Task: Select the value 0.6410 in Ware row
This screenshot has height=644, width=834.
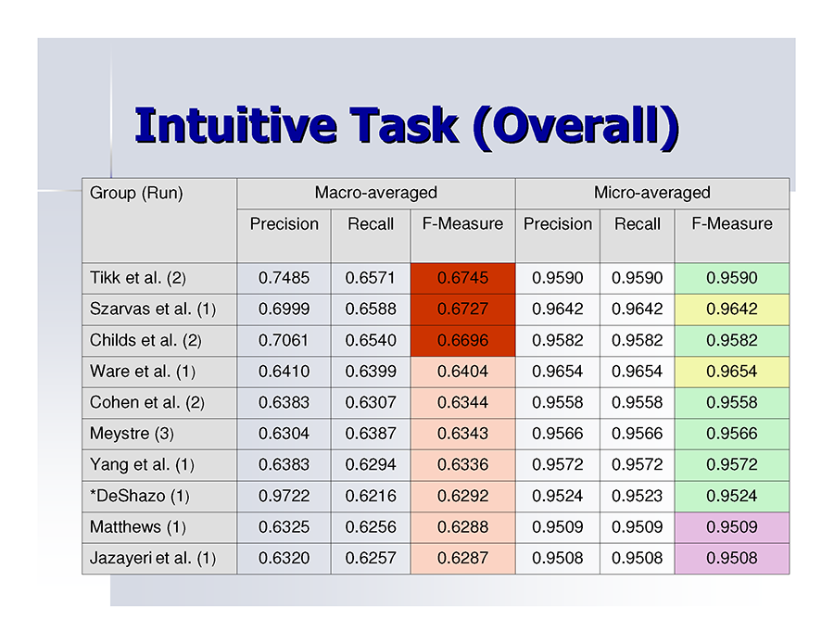Action: 284,372
